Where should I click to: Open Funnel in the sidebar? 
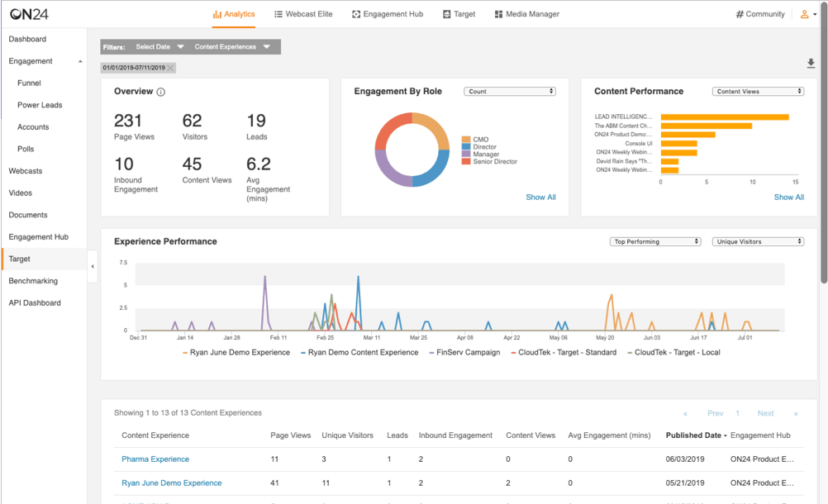29,83
